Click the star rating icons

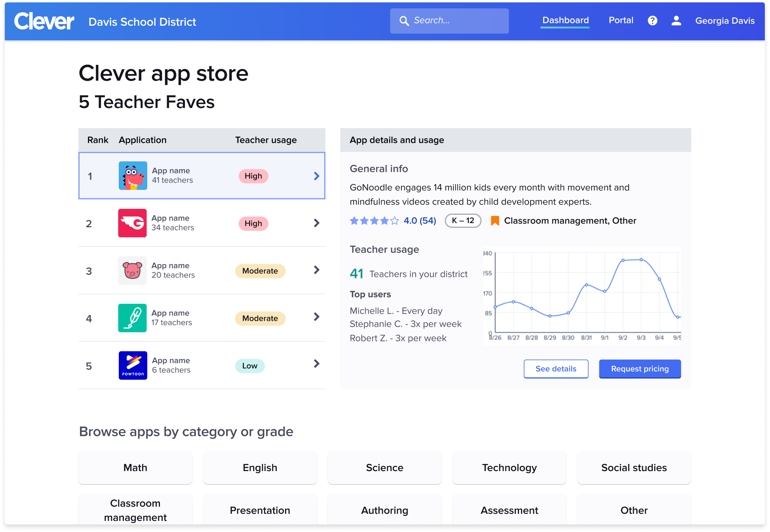click(x=374, y=221)
